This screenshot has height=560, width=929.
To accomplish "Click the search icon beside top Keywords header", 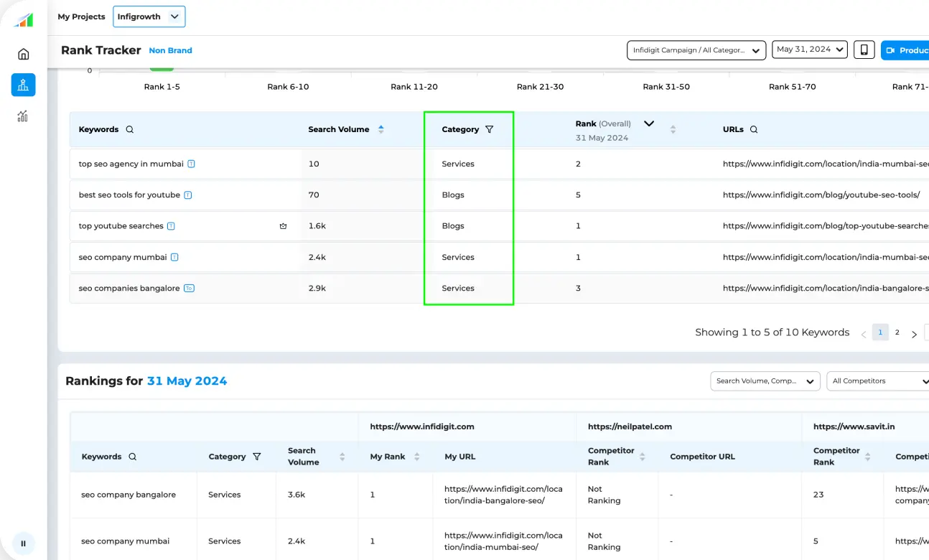I will (130, 130).
